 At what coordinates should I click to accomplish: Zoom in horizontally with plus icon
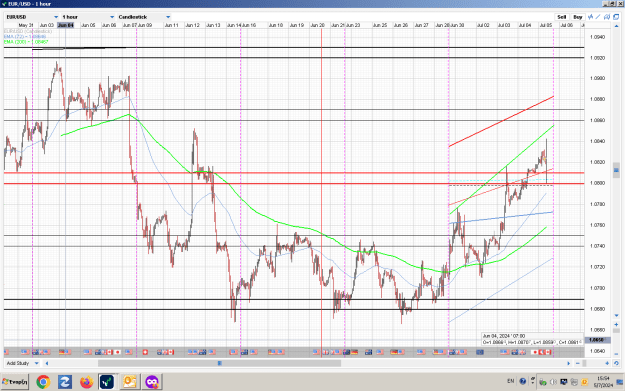click(x=607, y=363)
